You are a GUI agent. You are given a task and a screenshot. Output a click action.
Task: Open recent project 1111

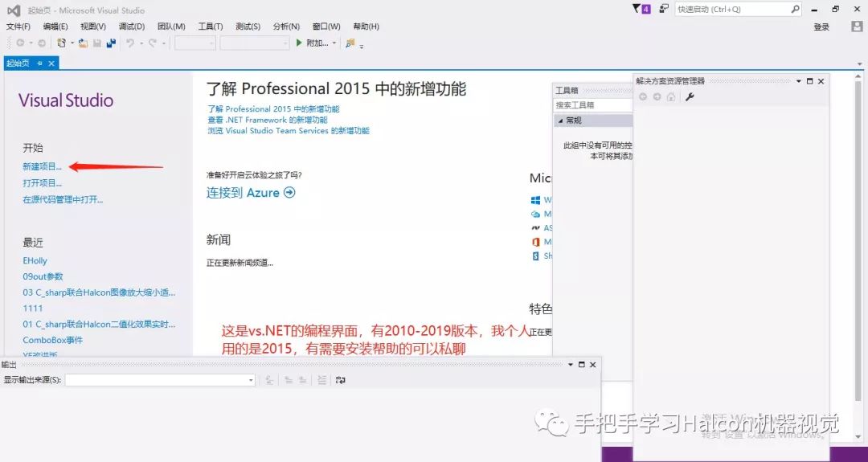click(x=33, y=308)
